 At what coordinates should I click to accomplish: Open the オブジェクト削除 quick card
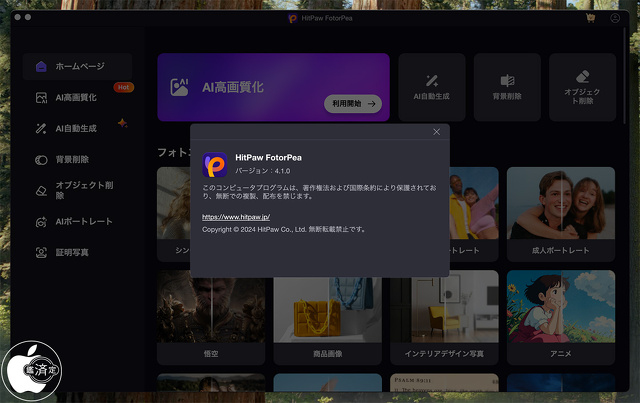coord(582,87)
